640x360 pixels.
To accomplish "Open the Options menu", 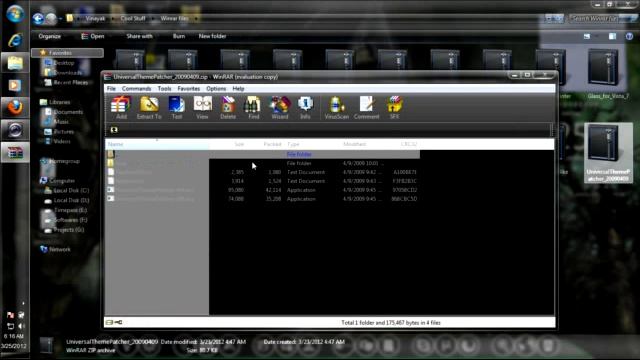I will 216,89.
